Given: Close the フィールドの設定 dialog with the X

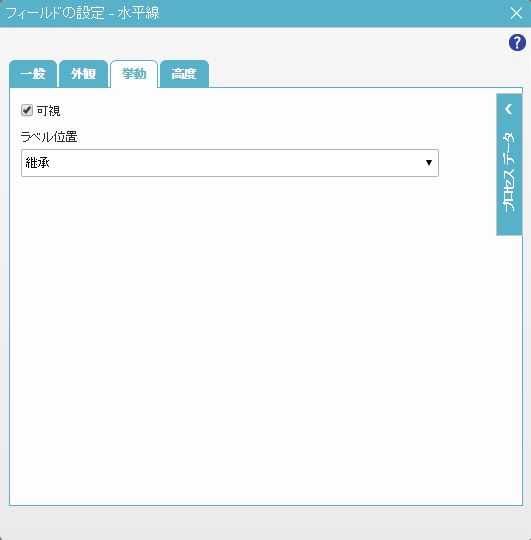Looking at the screenshot, I should click(x=516, y=13).
